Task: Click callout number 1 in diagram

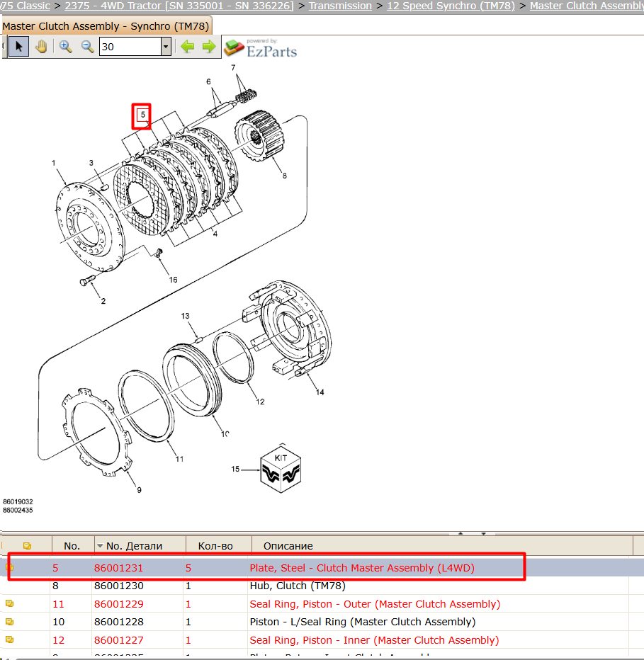Action: click(x=54, y=163)
